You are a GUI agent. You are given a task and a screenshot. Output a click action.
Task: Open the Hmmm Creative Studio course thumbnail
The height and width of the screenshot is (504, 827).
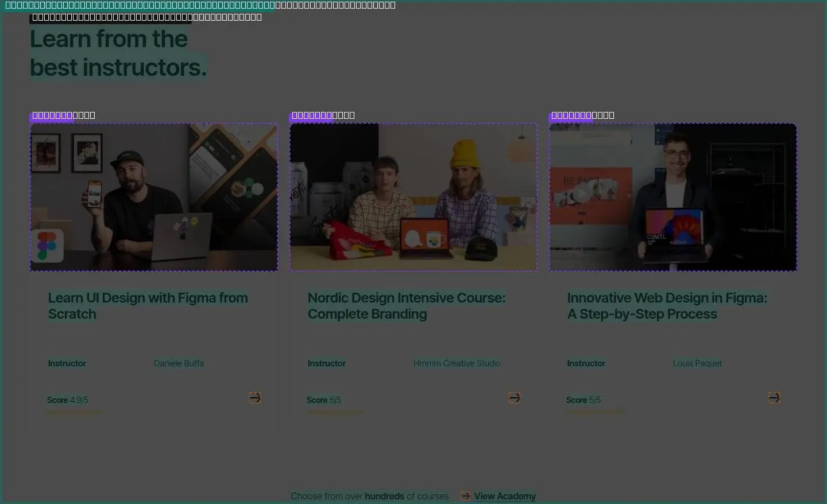pos(413,197)
